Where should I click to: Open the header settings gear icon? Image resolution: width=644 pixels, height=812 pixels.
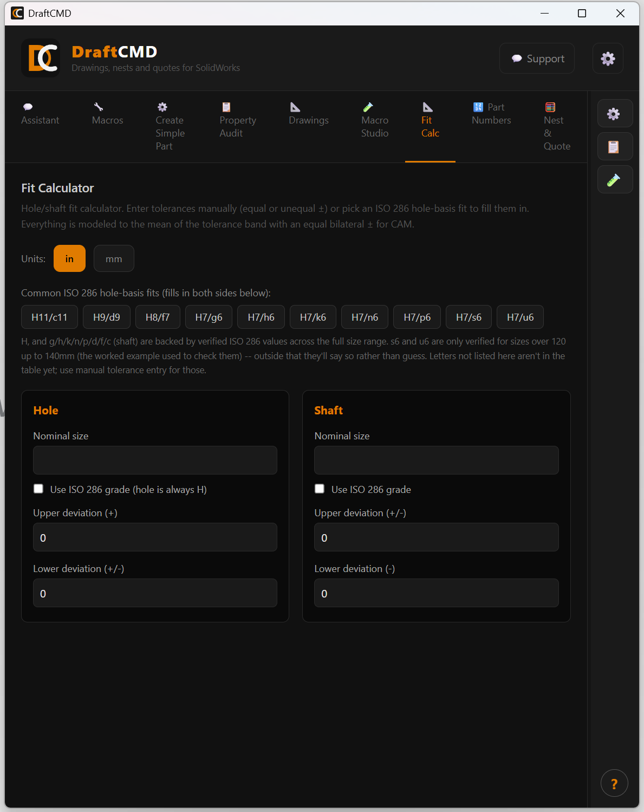click(608, 59)
